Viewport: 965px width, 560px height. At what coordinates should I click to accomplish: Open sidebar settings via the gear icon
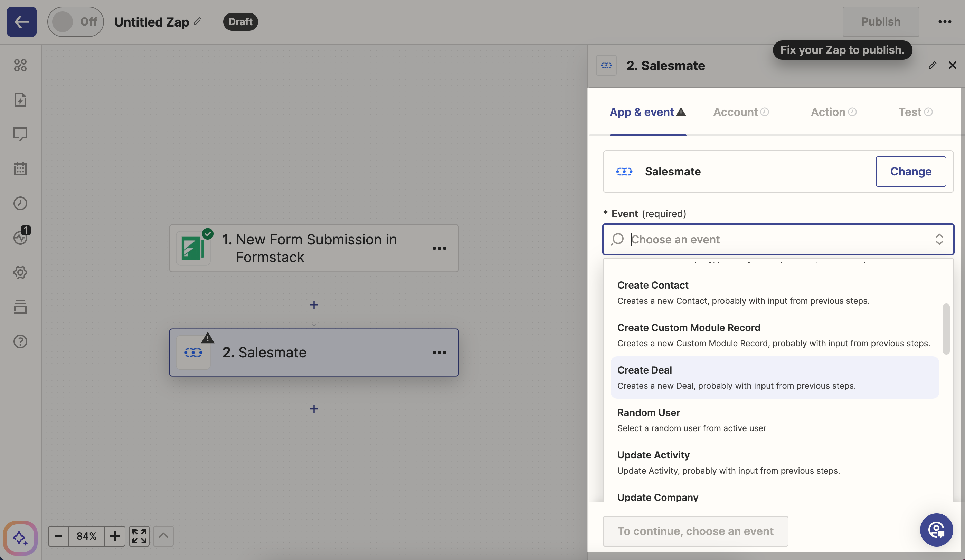[20, 272]
